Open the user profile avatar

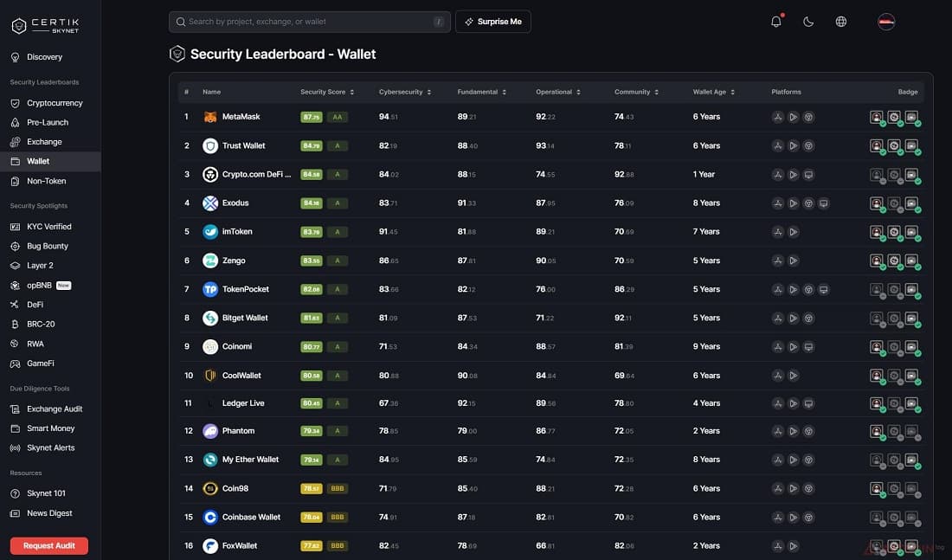[x=886, y=22]
